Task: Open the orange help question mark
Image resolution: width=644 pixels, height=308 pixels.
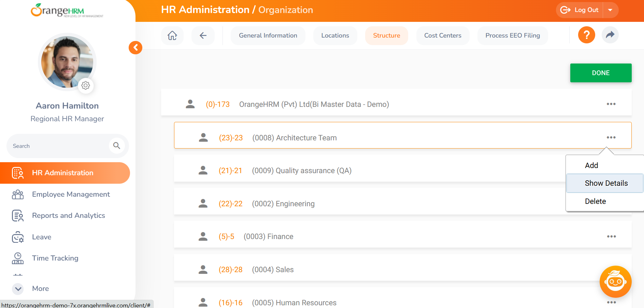Action: pos(586,35)
